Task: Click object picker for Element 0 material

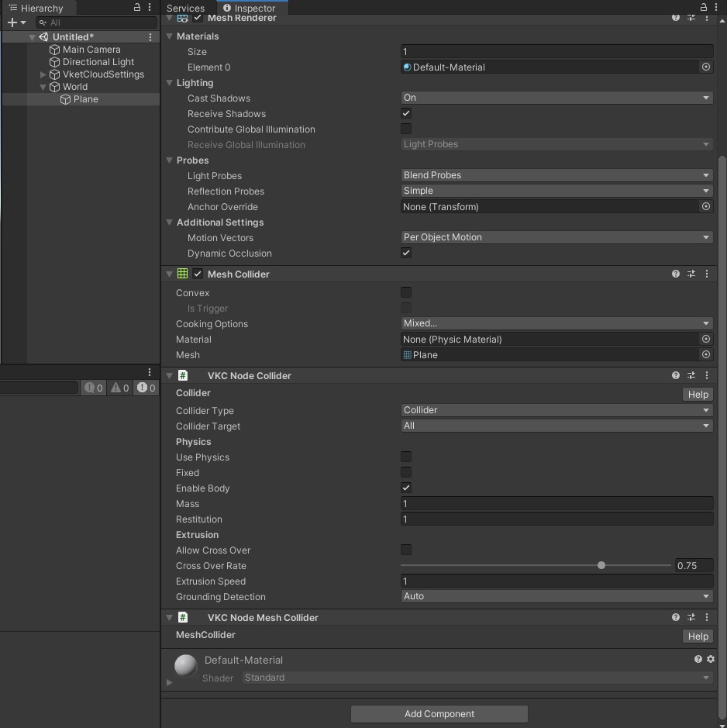Action: click(x=705, y=67)
